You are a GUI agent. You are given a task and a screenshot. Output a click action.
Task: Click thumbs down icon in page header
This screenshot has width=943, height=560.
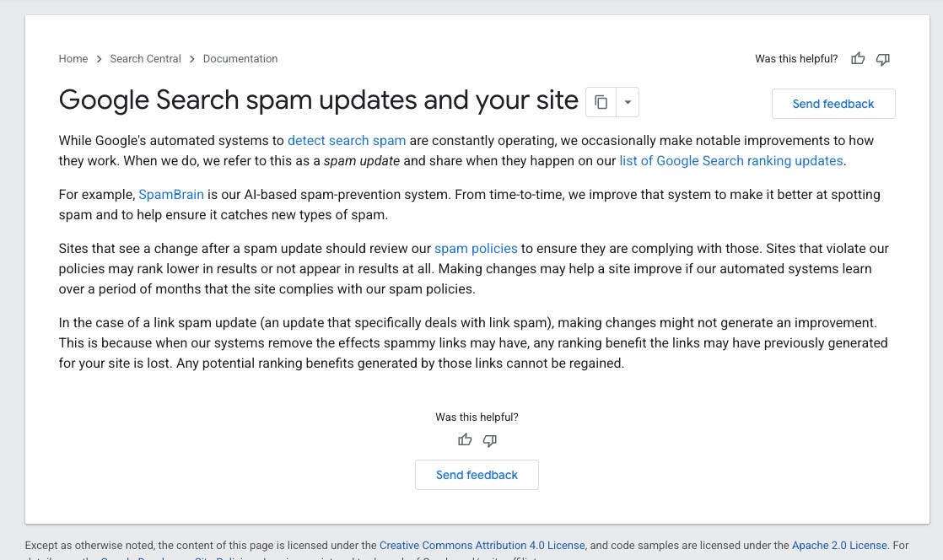pyautogui.click(x=883, y=59)
